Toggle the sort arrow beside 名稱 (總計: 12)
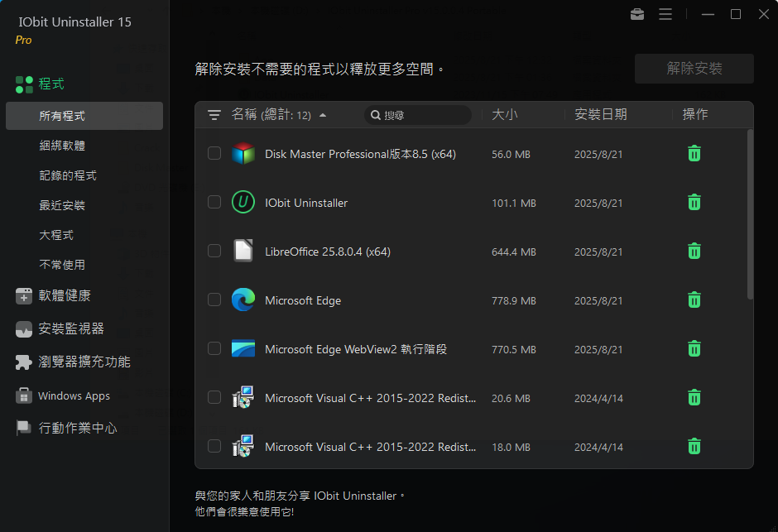This screenshot has height=532, width=778. [323, 116]
